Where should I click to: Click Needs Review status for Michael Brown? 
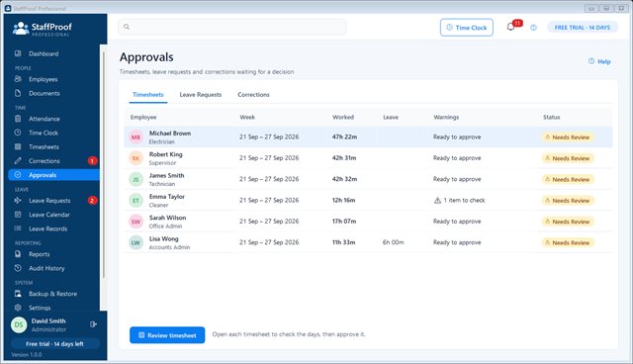(x=568, y=137)
